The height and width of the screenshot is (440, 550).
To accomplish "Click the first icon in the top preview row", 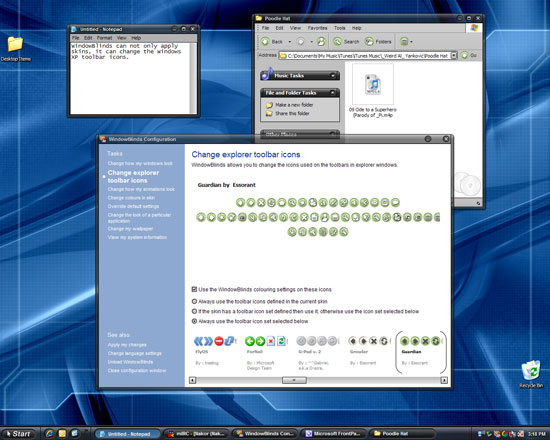I will click(x=240, y=202).
